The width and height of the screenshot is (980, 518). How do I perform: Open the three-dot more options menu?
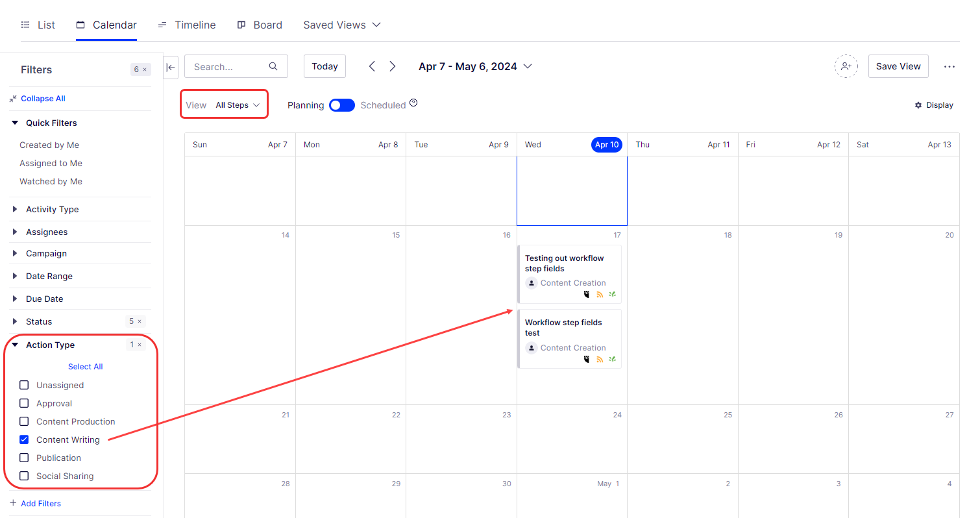pyautogui.click(x=949, y=66)
